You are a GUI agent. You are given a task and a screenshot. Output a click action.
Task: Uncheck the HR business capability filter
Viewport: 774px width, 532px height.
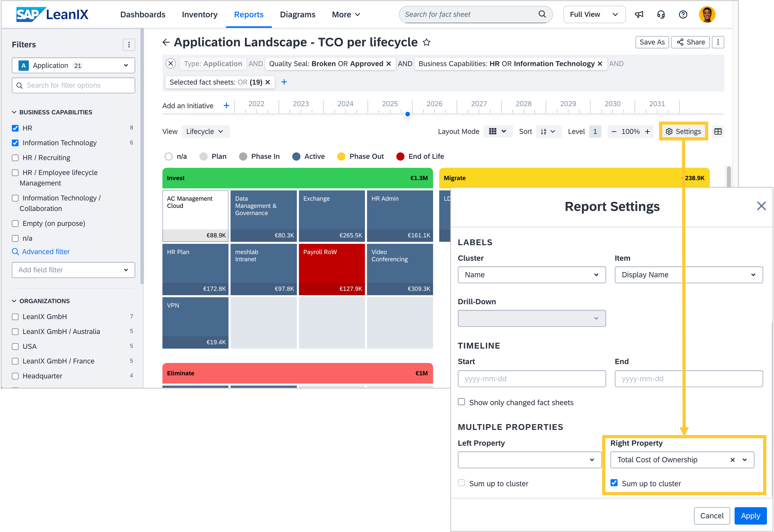15,128
